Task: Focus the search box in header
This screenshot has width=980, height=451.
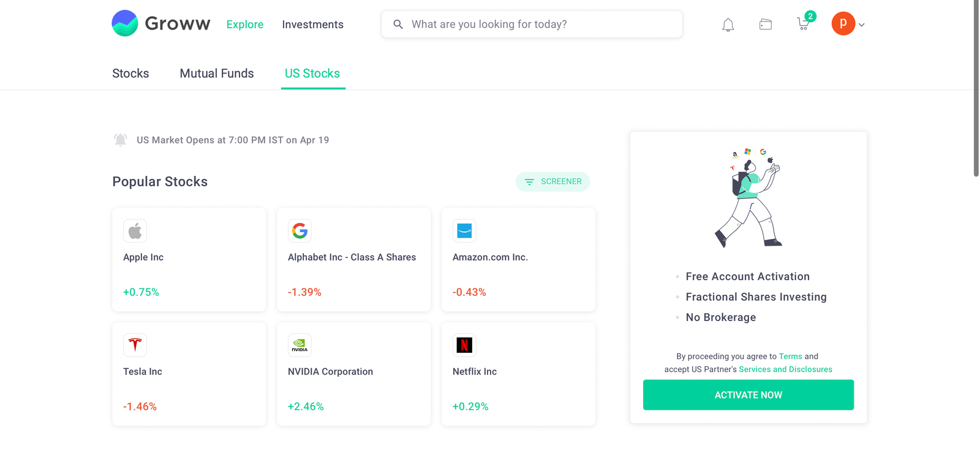Action: [x=532, y=25]
